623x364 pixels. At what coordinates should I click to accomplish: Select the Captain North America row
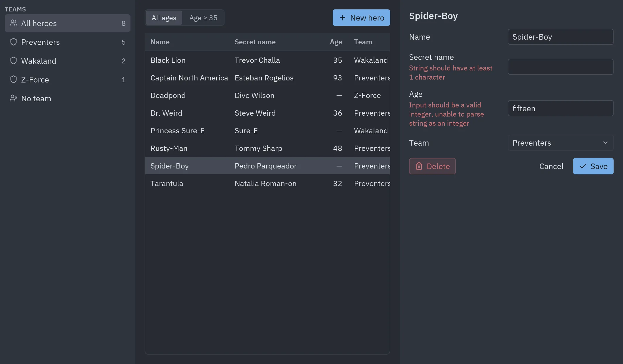267,77
